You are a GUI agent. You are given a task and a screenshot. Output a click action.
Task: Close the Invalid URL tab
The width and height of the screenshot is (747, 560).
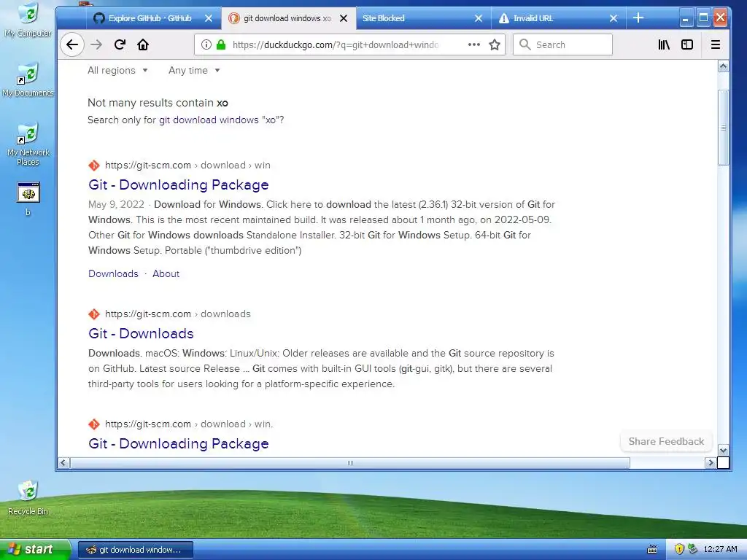coord(613,18)
